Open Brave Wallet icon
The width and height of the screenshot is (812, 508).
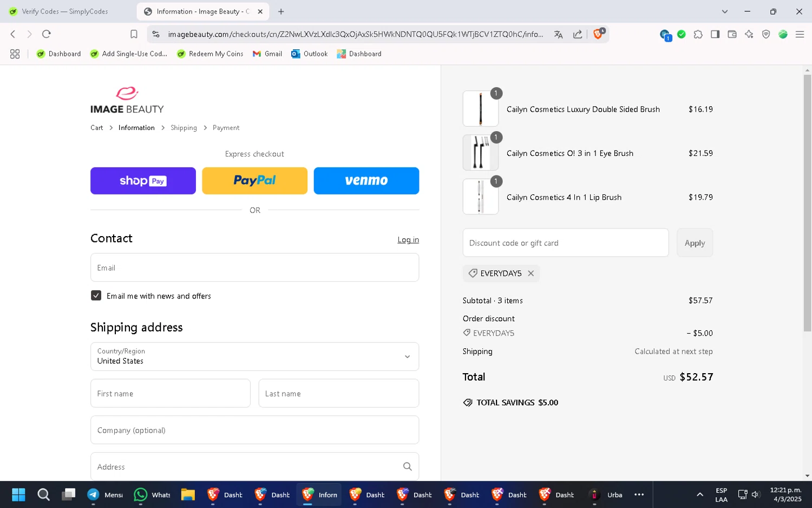pyautogui.click(x=732, y=34)
